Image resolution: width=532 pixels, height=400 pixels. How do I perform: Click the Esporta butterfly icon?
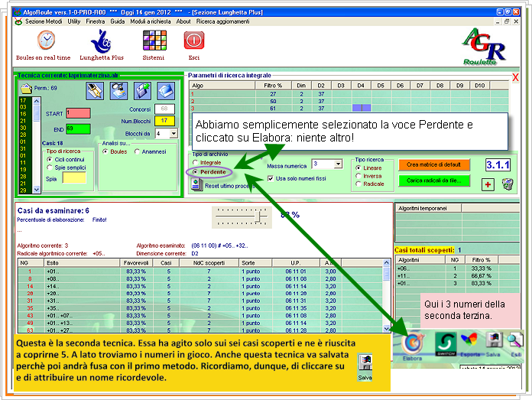[x=469, y=340]
